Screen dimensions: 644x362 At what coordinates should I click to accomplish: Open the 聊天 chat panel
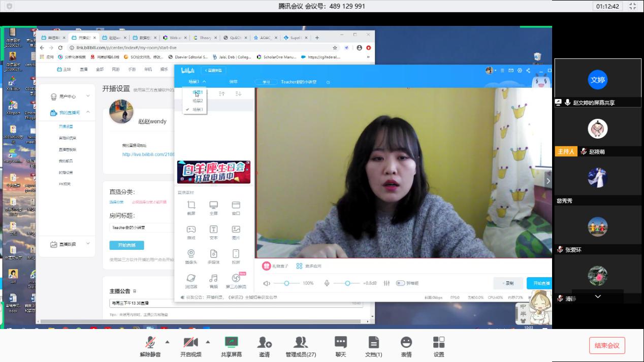click(x=340, y=346)
